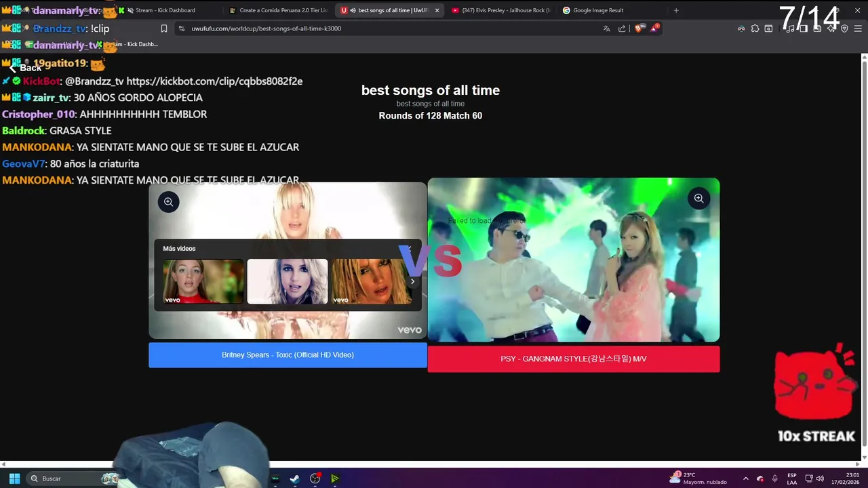Bookmark this page
Screen dimensions: 868x488
pos(163,28)
